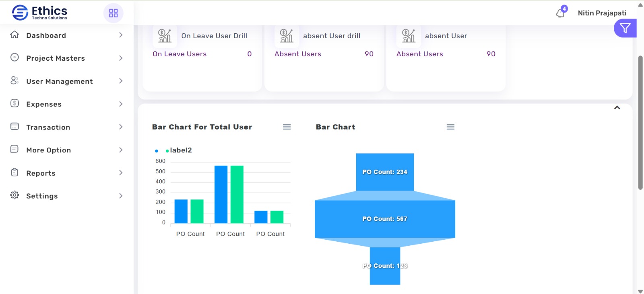Toggle the blue legend dot series

point(157,151)
